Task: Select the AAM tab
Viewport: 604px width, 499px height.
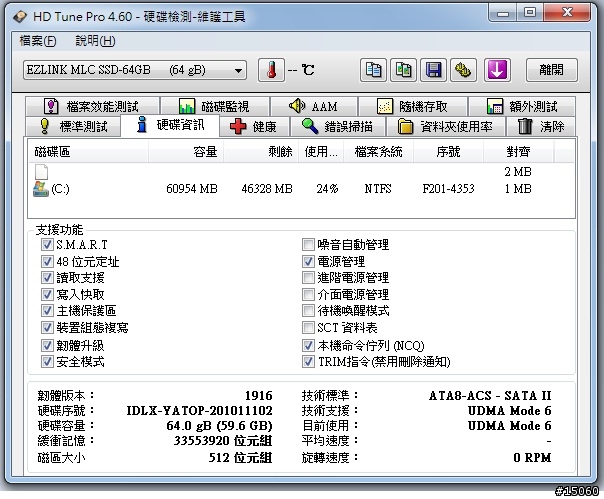Action: coord(313,106)
